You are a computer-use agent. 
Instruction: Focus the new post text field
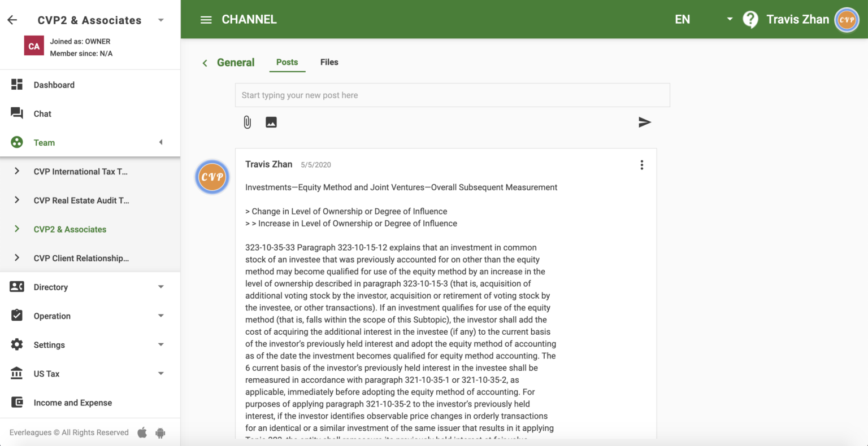click(453, 95)
